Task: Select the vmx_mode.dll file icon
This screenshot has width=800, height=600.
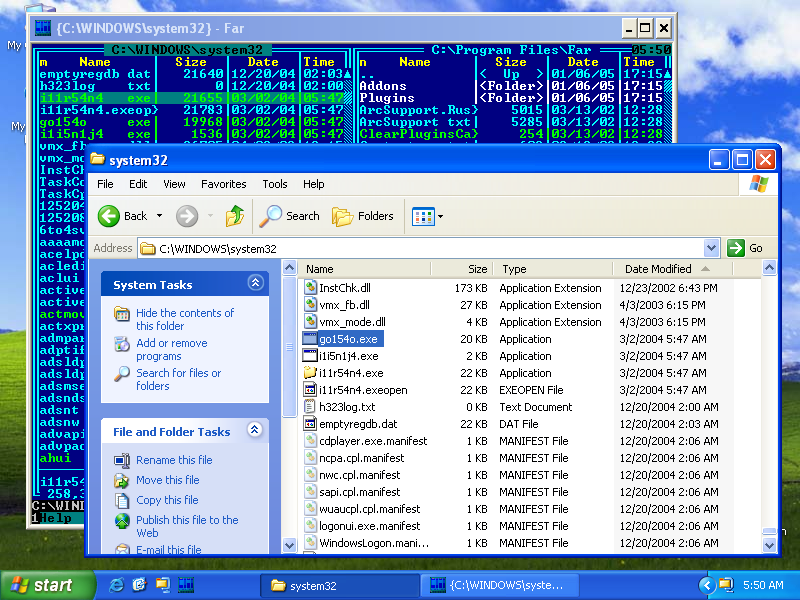Action: coord(310,321)
